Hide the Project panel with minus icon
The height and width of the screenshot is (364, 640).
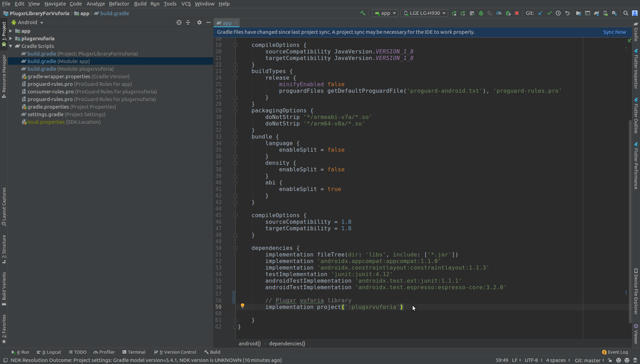coord(208,22)
